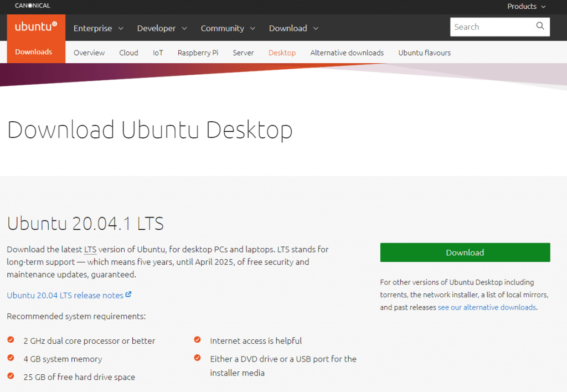Open Ubuntu 20.04 LTS release notes link
567x392 pixels.
(65, 296)
